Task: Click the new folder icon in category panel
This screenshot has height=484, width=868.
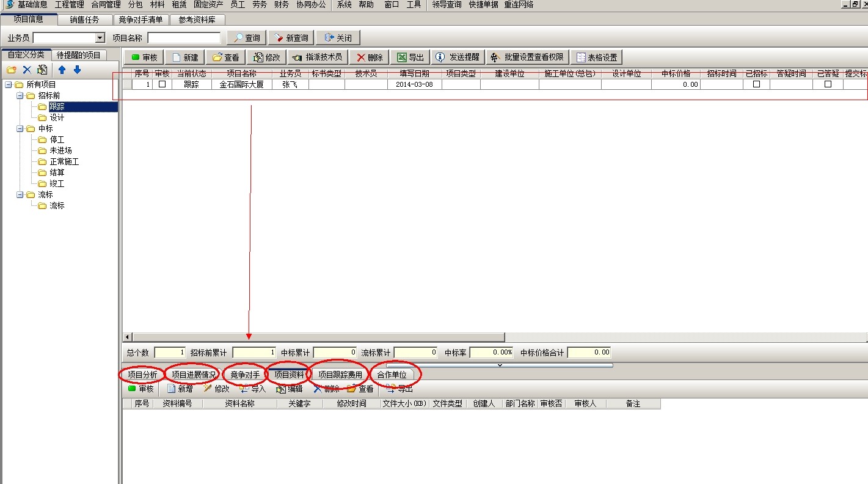Action: tap(11, 70)
